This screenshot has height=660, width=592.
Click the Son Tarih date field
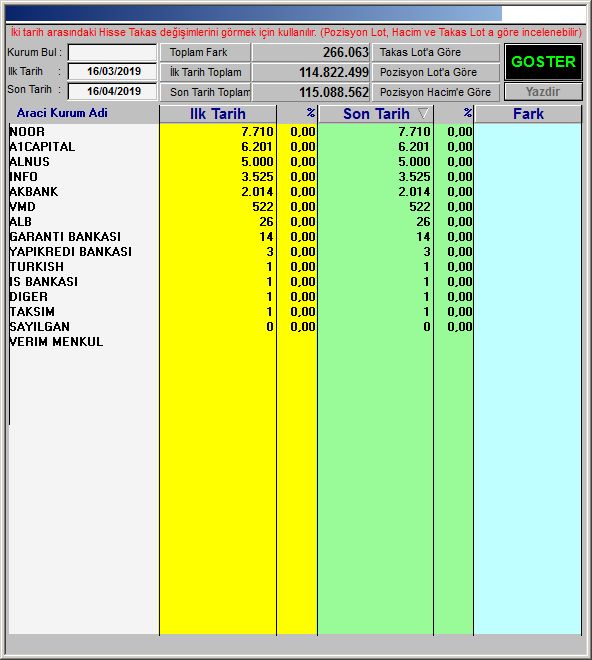coord(112,91)
